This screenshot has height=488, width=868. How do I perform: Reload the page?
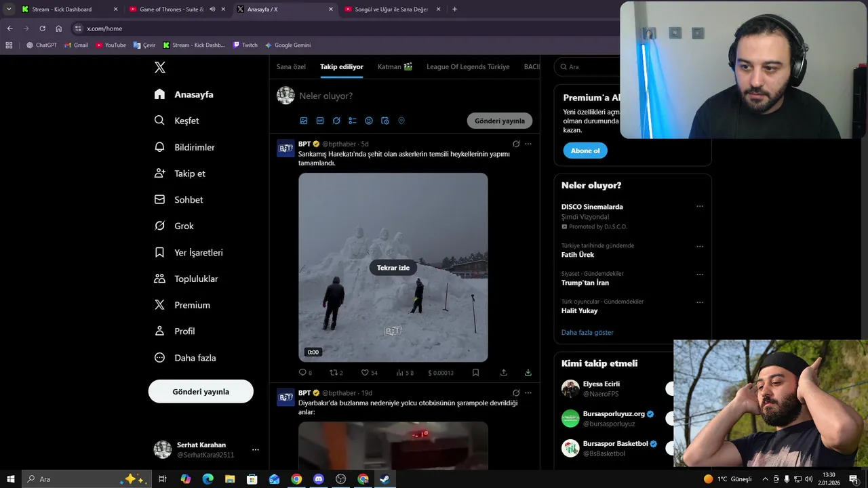[42, 28]
